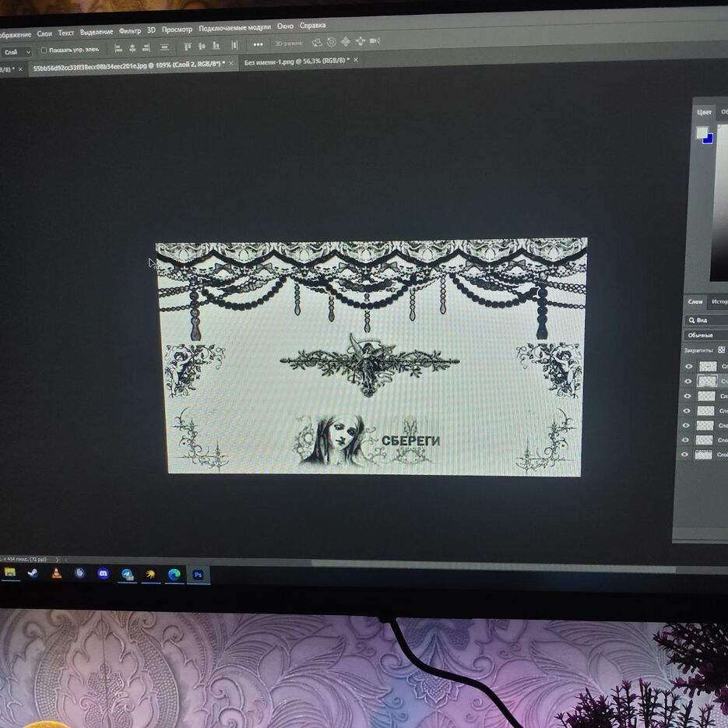
Task: Click the align top edges icon
Action: pos(187,46)
